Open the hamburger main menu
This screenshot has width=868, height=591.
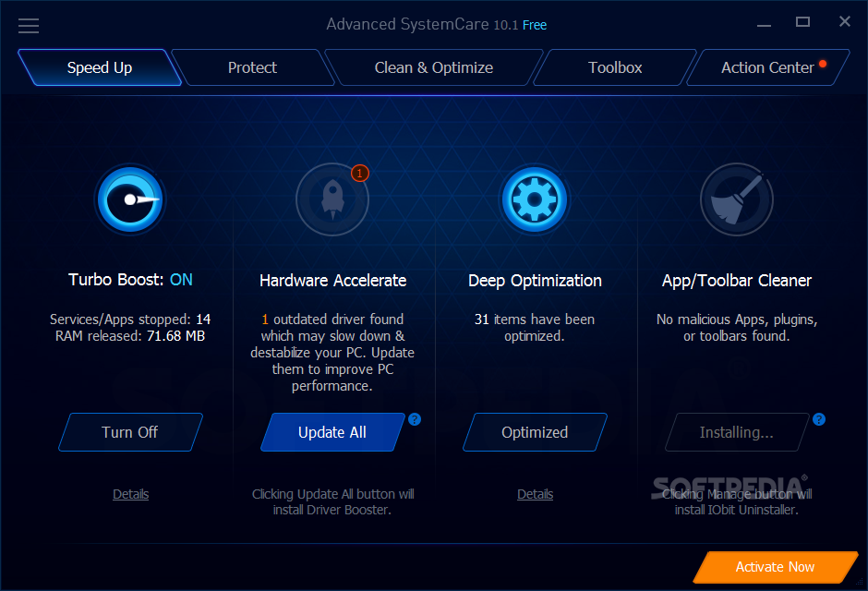[x=29, y=26]
